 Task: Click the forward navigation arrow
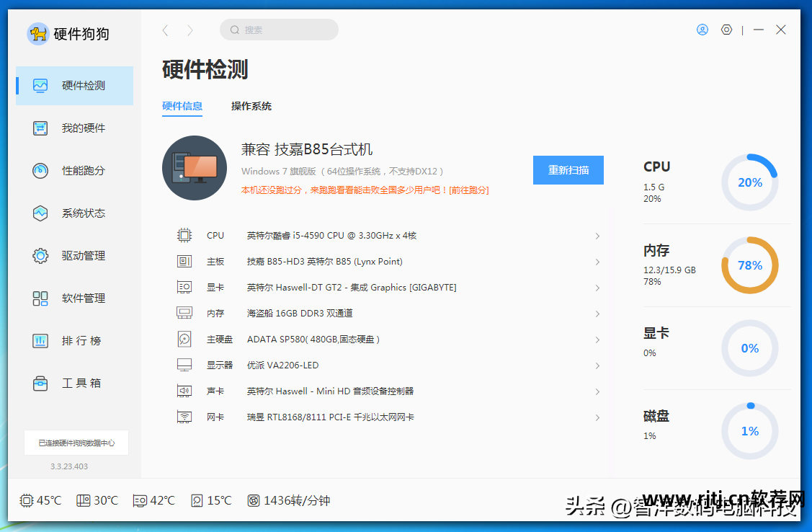pyautogui.click(x=190, y=30)
